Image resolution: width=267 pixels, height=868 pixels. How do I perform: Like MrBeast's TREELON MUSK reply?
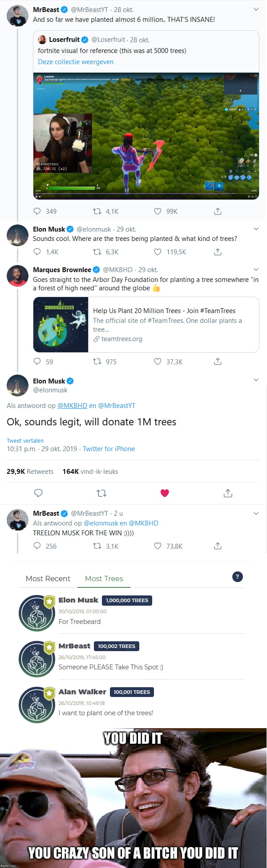point(157,546)
